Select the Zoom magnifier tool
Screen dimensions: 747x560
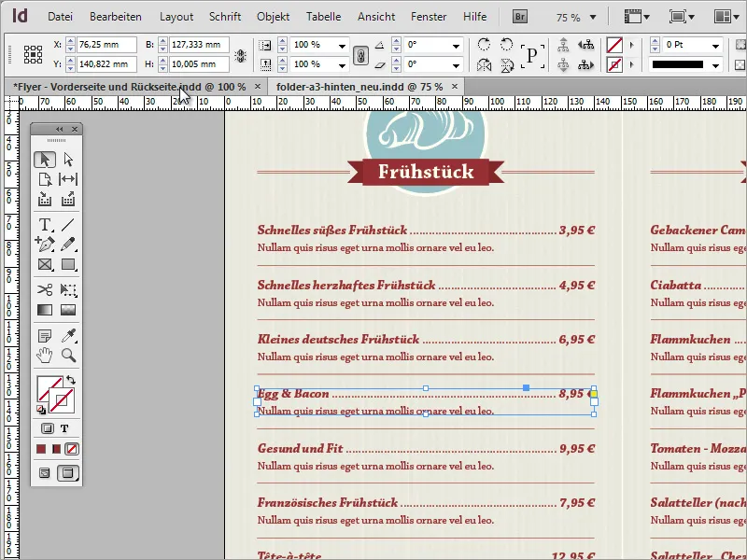pyautogui.click(x=68, y=356)
